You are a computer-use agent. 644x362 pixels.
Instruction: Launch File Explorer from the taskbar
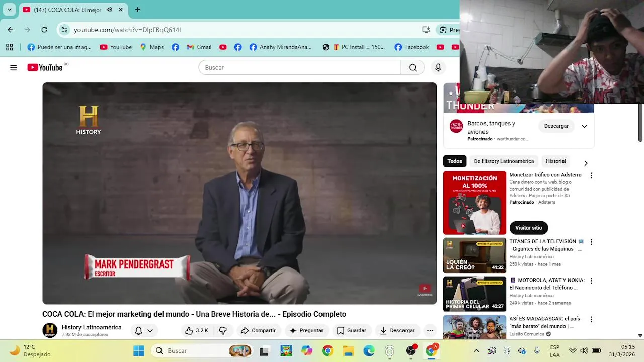click(348, 350)
